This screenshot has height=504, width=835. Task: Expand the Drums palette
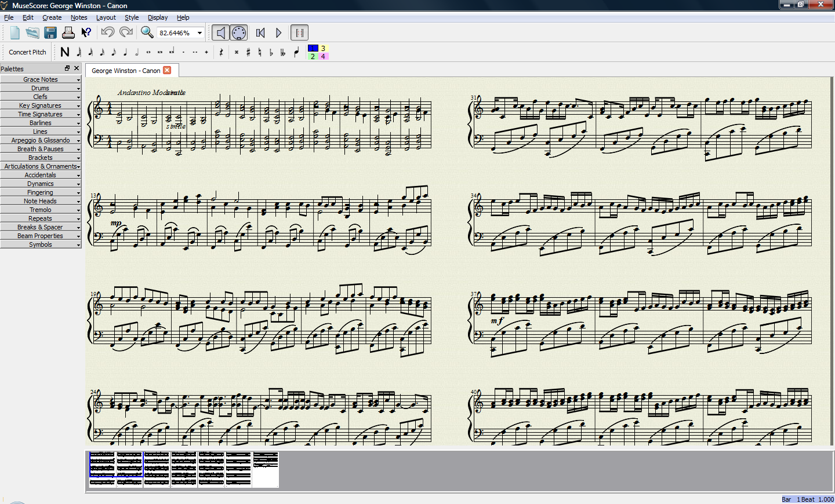[41, 88]
